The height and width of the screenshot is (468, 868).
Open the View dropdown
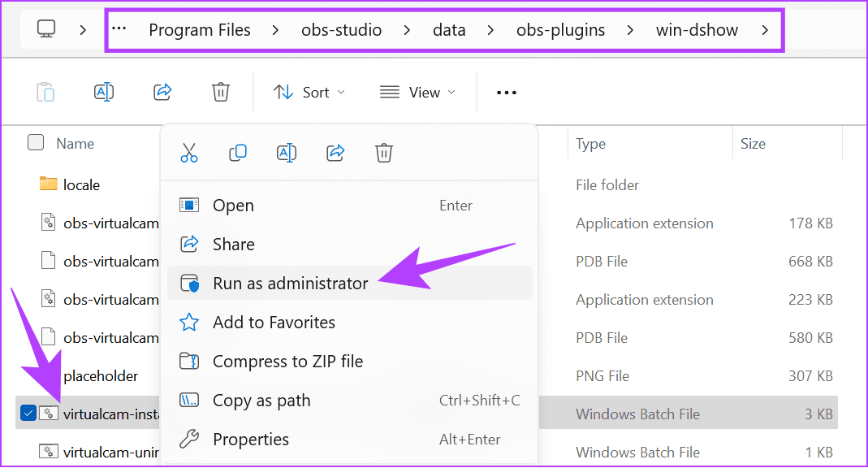[417, 93]
